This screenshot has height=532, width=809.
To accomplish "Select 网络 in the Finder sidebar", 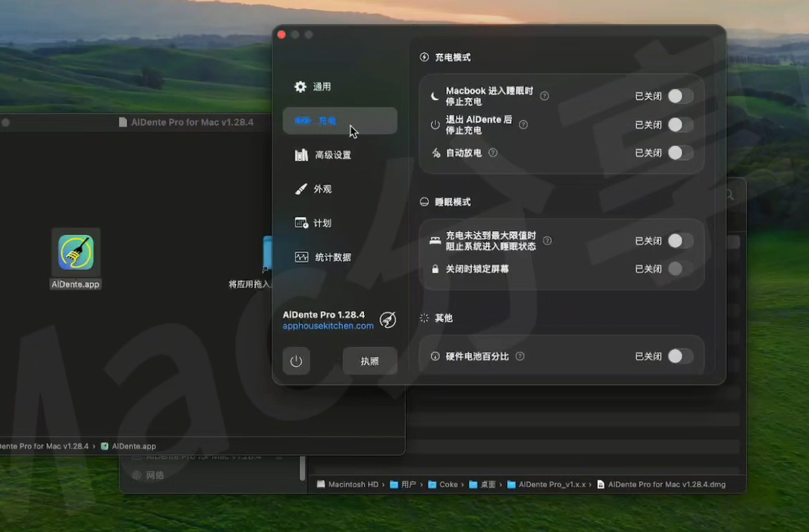I will [148, 476].
